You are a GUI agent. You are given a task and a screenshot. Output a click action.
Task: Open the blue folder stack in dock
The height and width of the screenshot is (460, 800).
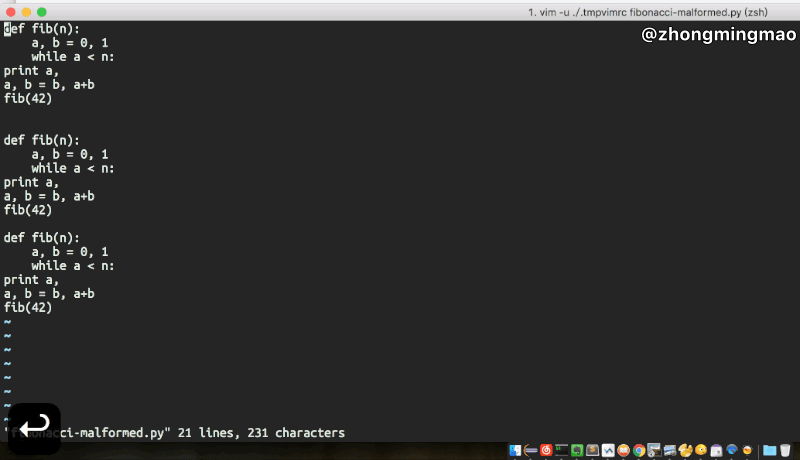tap(769, 450)
